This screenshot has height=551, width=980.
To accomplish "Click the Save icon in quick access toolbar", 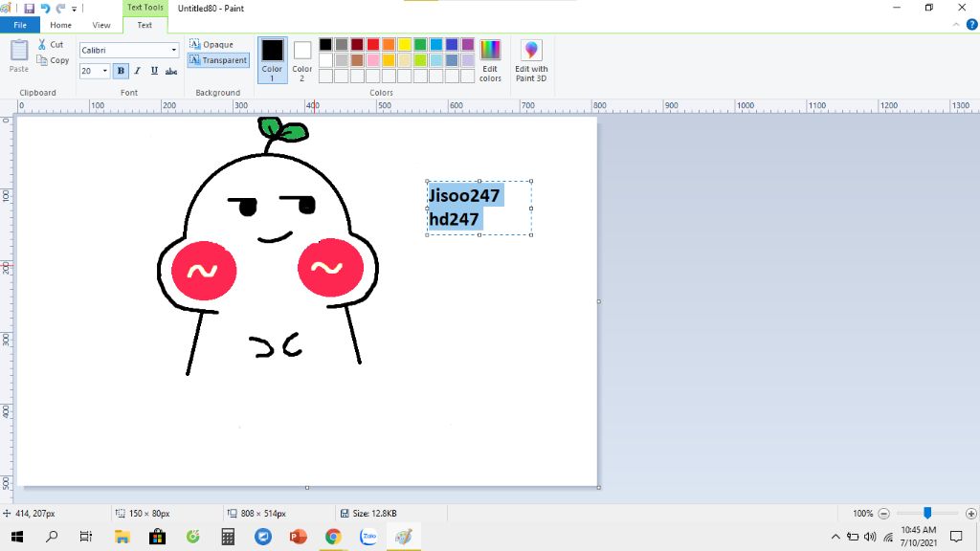I will 29,9.
